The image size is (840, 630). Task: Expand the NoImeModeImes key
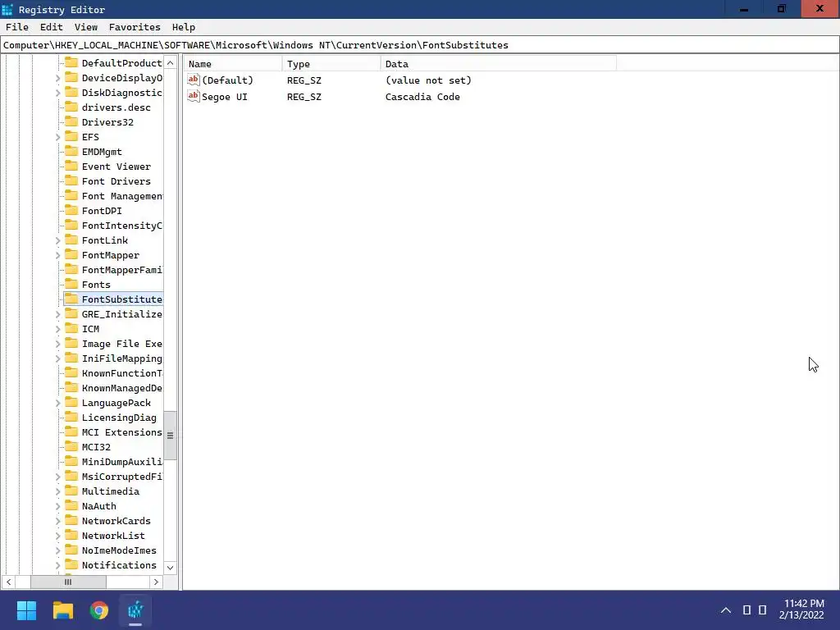coord(58,550)
